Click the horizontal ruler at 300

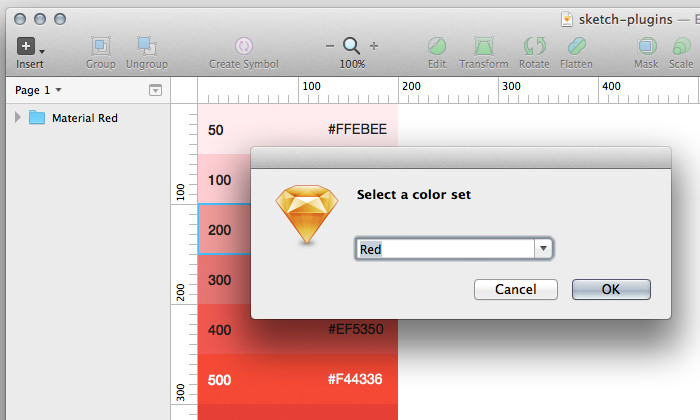coord(511,86)
